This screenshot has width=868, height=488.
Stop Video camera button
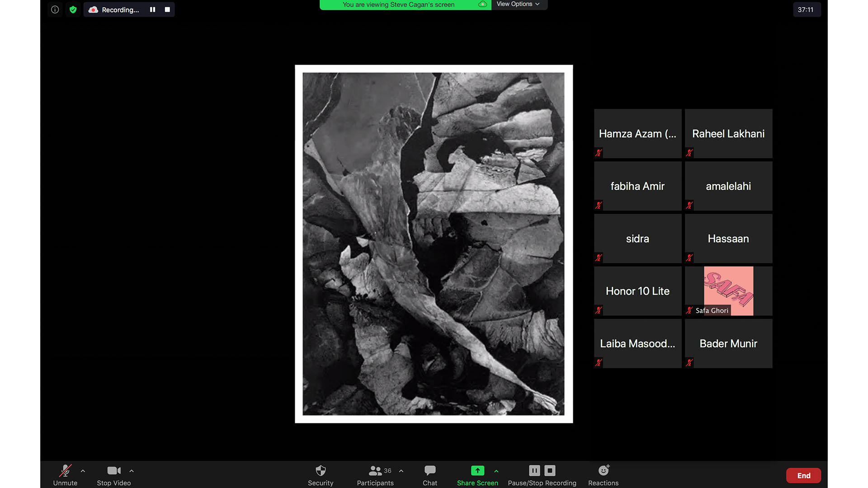point(114,475)
